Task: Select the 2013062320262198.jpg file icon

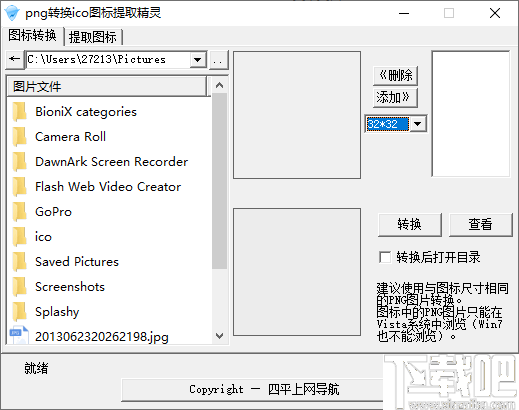Action: (19, 335)
